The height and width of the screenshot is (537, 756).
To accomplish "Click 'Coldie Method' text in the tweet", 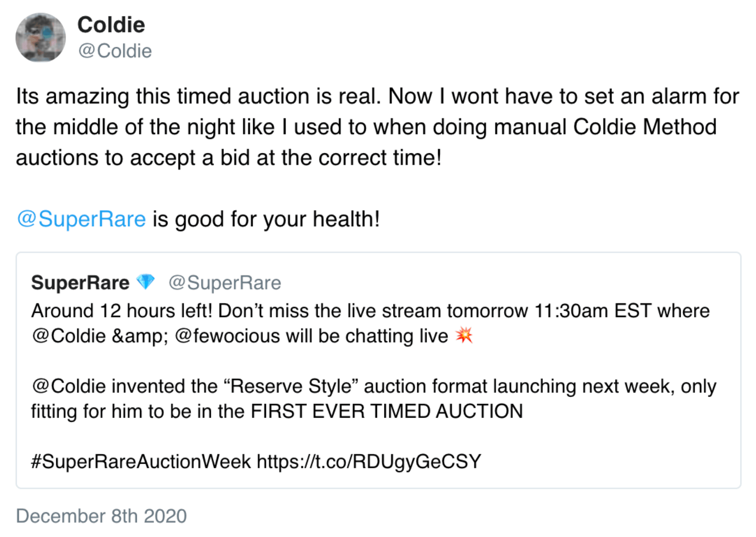I will (645, 127).
